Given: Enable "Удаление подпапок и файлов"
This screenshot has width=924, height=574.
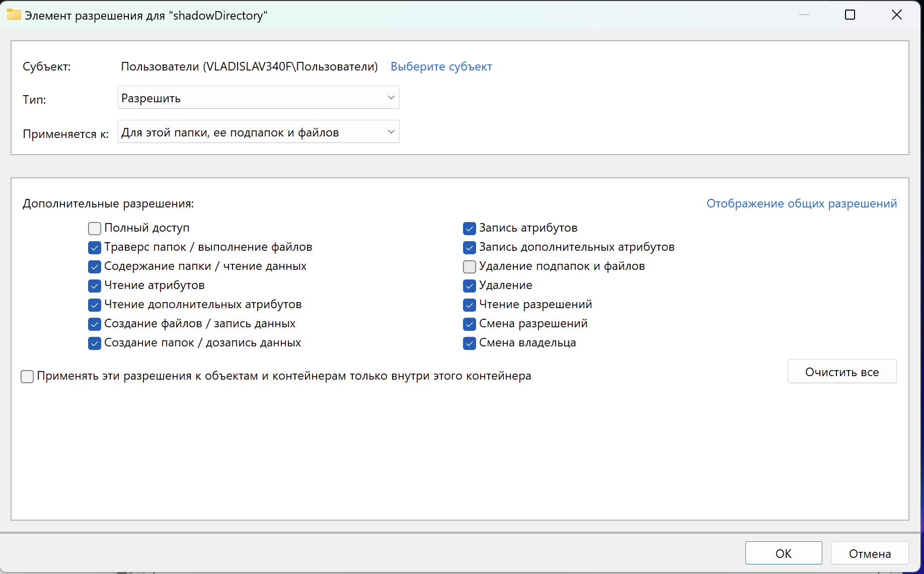Looking at the screenshot, I should pyautogui.click(x=470, y=267).
